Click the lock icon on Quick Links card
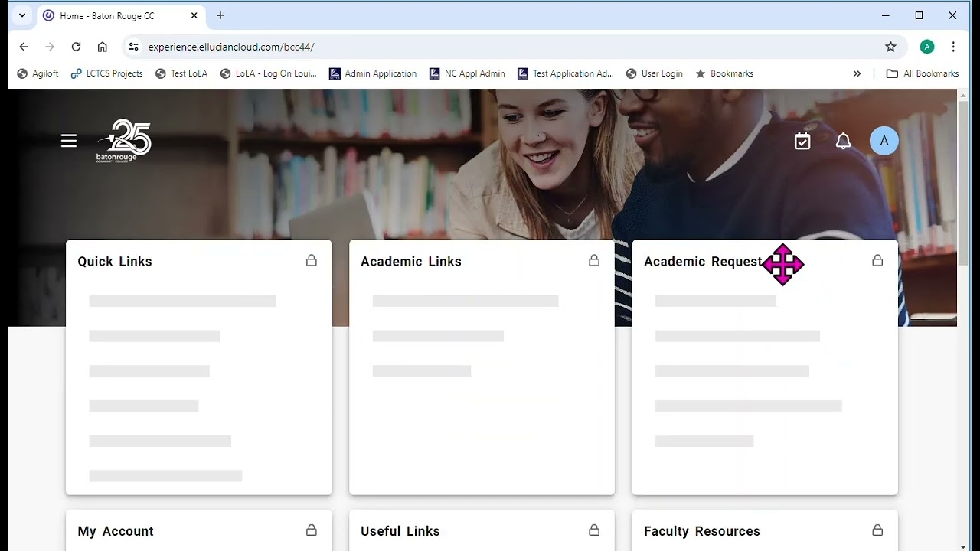Viewport: 980px width, 551px height. coord(312,261)
